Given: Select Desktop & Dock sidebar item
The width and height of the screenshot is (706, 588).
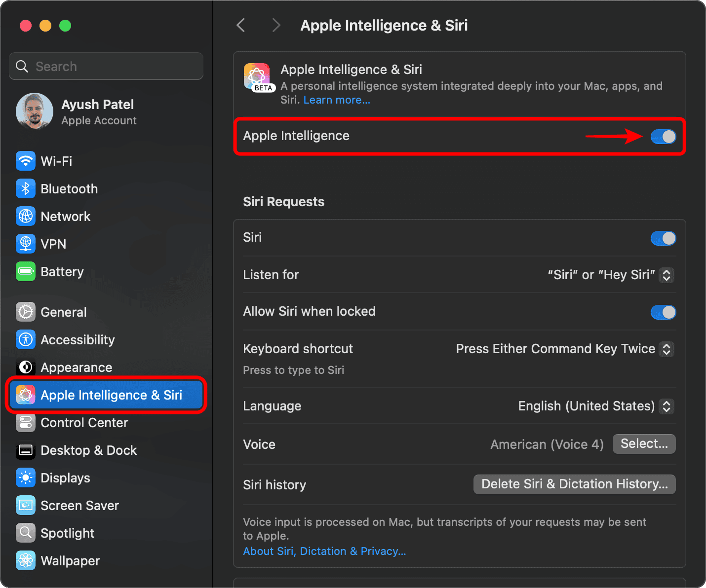Looking at the screenshot, I should [89, 450].
